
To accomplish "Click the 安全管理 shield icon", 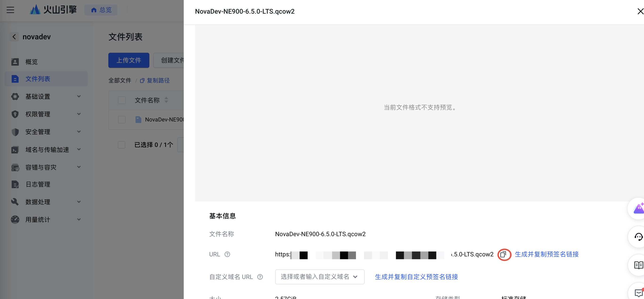I will (15, 132).
